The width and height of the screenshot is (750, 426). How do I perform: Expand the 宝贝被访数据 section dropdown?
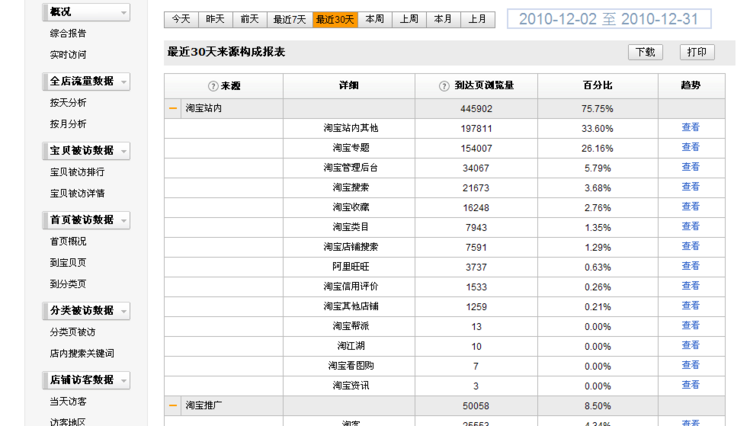pyautogui.click(x=124, y=151)
